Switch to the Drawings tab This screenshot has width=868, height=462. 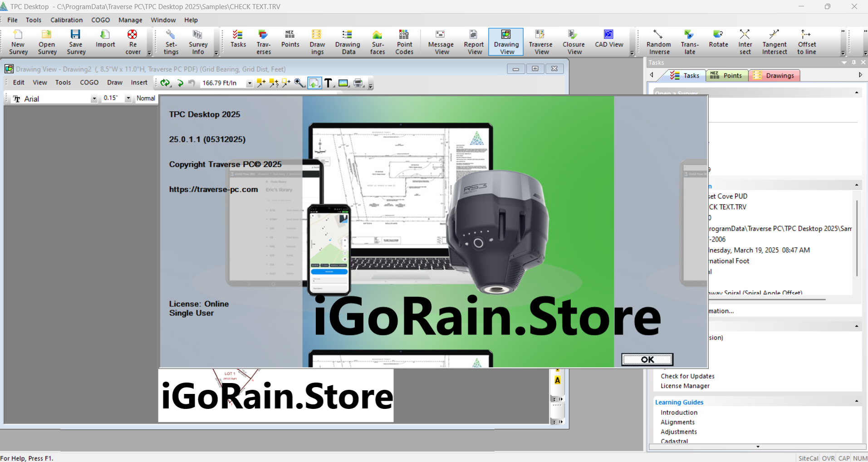point(774,76)
